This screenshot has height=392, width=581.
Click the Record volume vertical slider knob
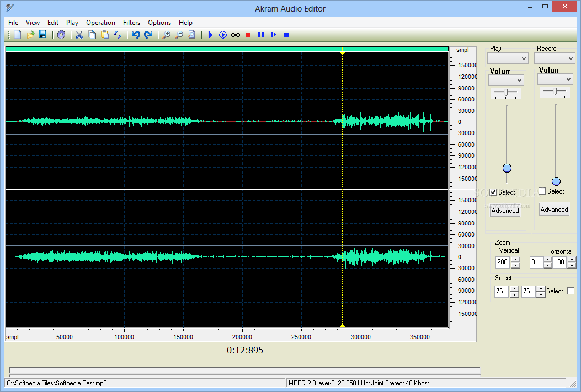[556, 181]
